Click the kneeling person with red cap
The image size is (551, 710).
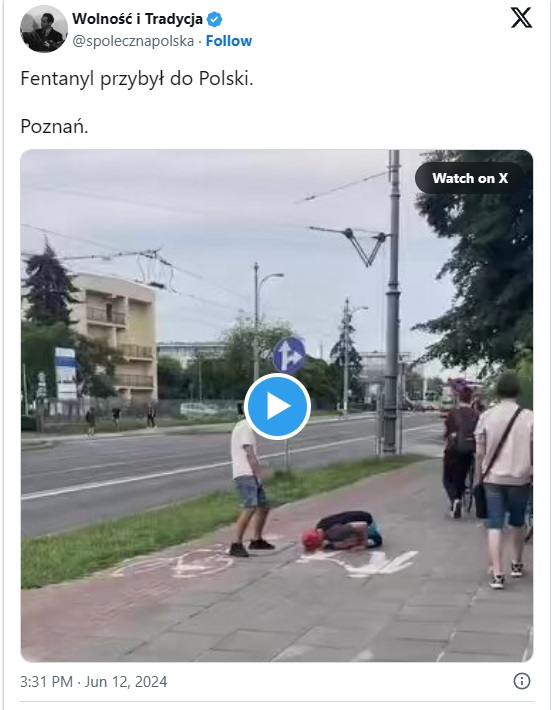point(342,531)
